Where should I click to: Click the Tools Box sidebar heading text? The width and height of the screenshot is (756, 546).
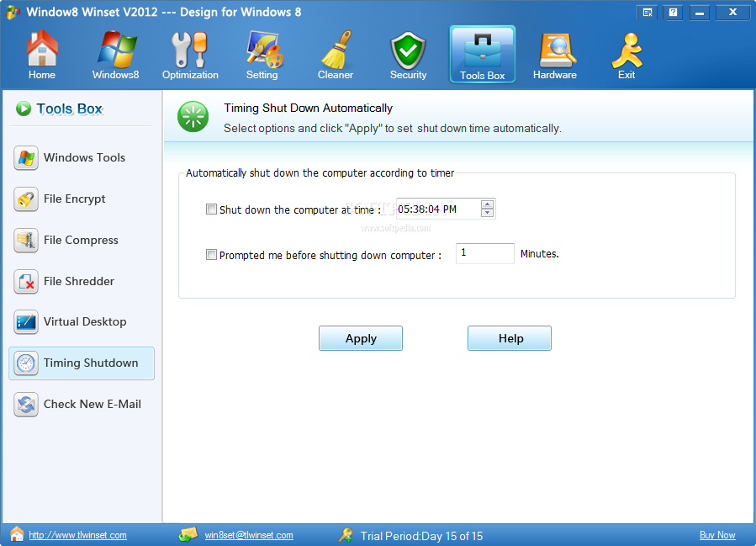[x=70, y=109]
